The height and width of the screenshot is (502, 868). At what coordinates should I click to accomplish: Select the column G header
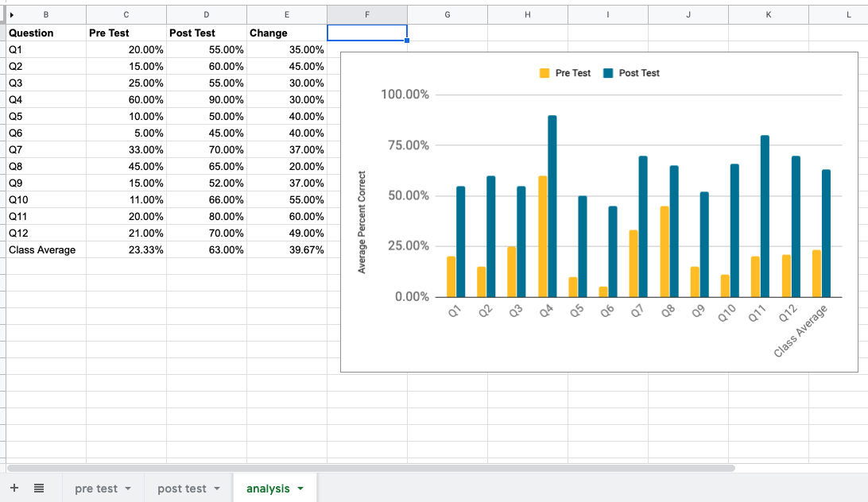tap(448, 14)
